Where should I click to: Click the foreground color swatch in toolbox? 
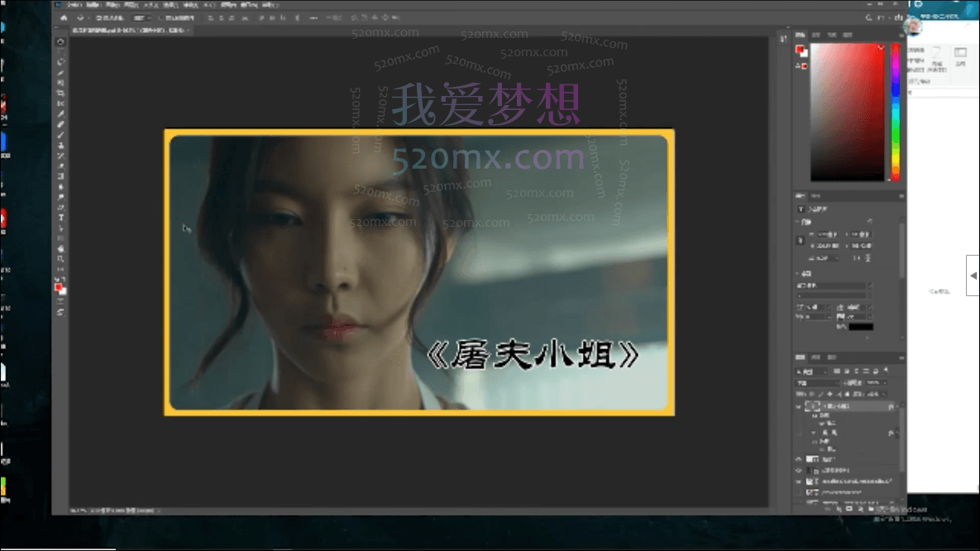coord(58,287)
